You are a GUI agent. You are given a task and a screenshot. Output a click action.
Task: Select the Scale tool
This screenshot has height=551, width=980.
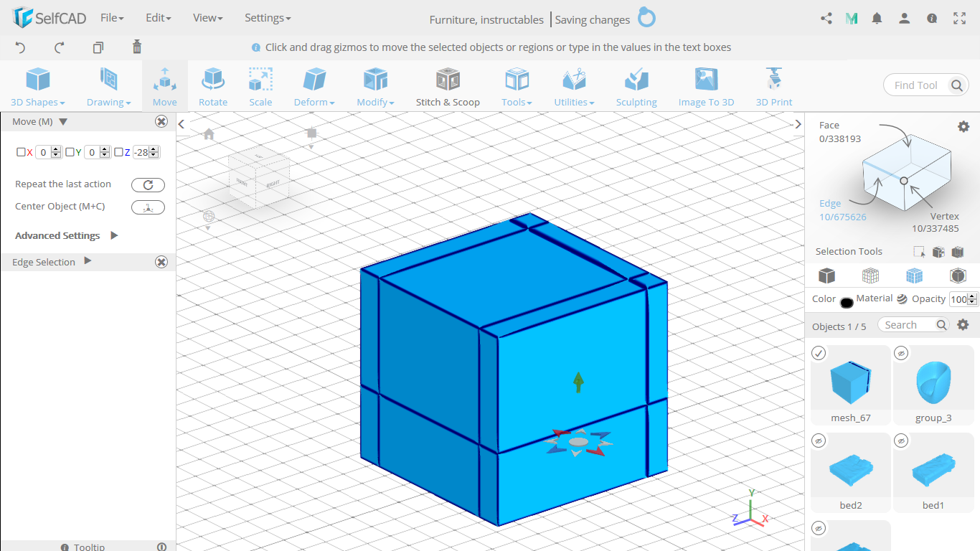coord(260,86)
